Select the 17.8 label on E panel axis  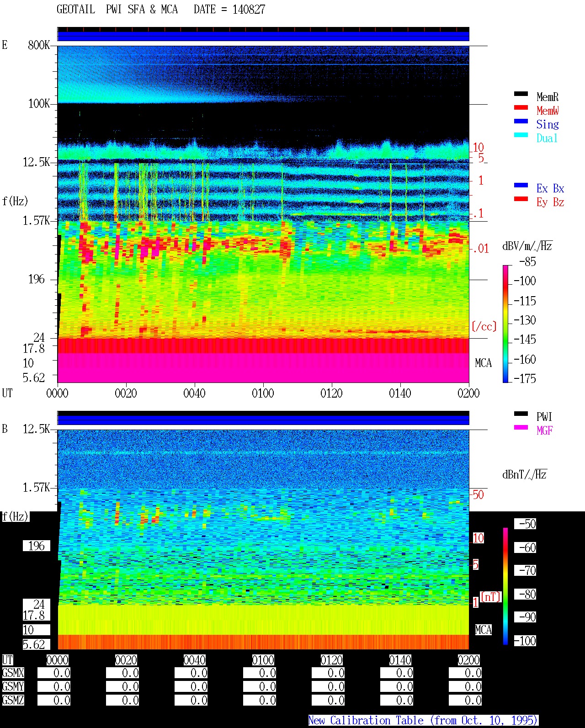point(34,348)
